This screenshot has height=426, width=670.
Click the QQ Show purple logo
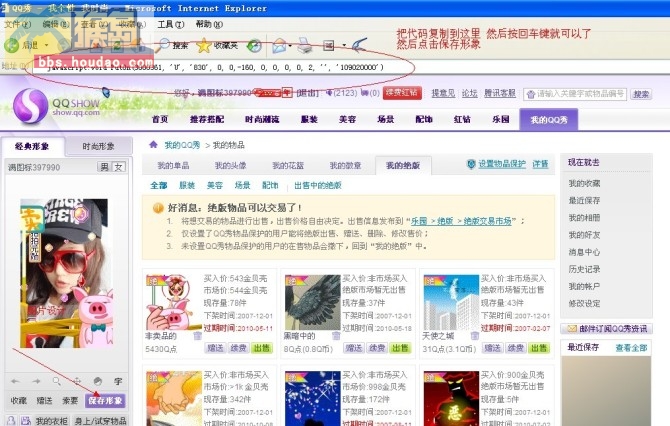tap(30, 106)
